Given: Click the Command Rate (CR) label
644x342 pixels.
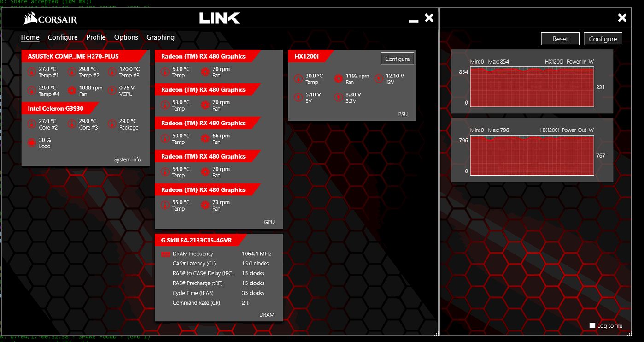Looking at the screenshot, I should [x=196, y=303].
